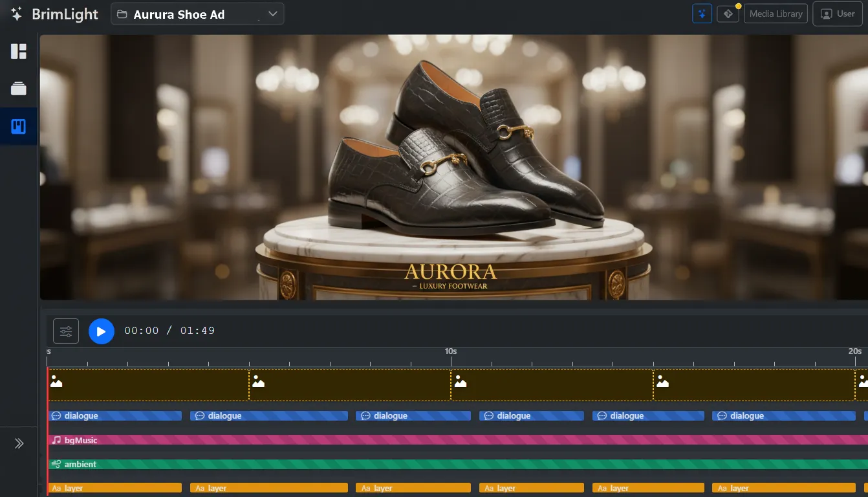Image resolution: width=868 pixels, height=497 pixels.
Task: Open the timeline mixer settings icon
Action: 65,330
